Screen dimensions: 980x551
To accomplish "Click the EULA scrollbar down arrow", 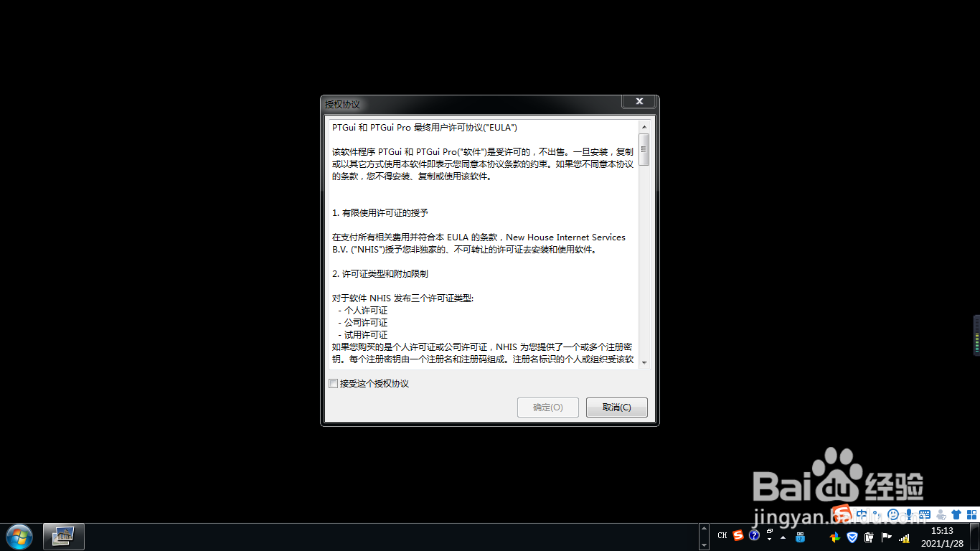I will click(644, 362).
